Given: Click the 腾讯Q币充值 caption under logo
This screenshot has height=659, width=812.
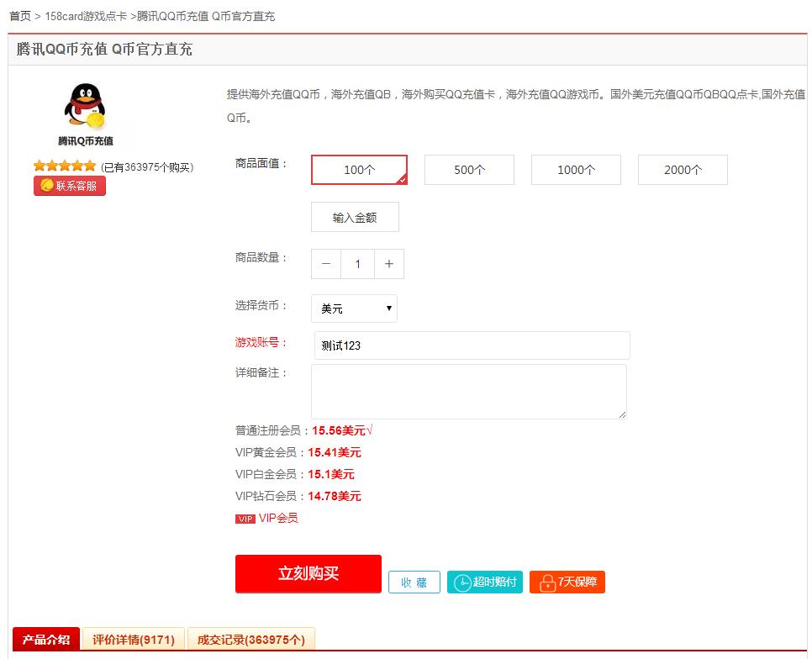Looking at the screenshot, I should (86, 141).
